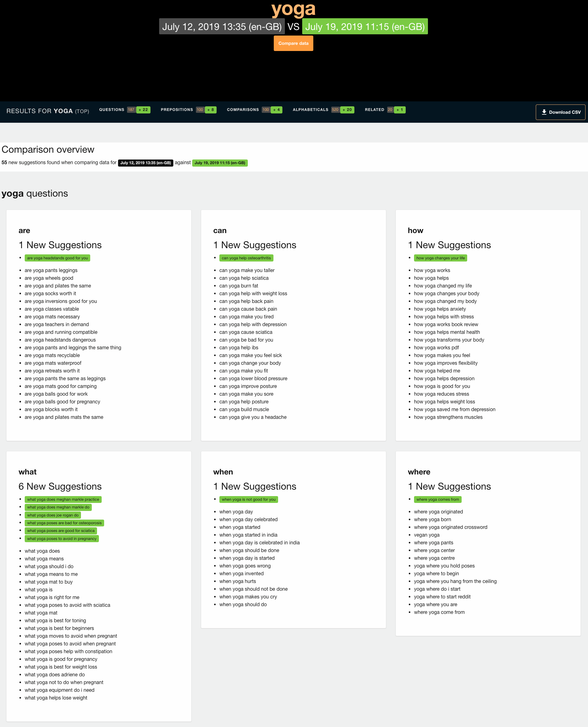Click 'what yoga poses to avoid in pregnancy' pill
The width and height of the screenshot is (588, 727).
(x=62, y=539)
